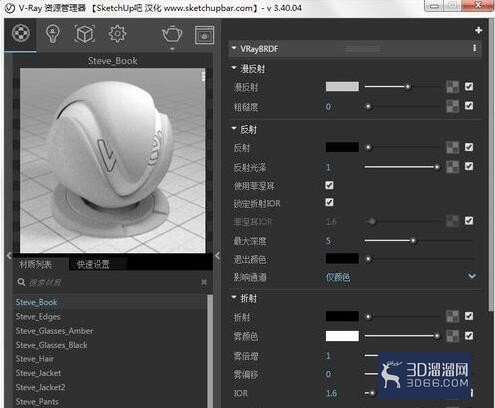Expand options arrow below teapot icon
The width and height of the screenshot is (495, 408).
(x=172, y=49)
